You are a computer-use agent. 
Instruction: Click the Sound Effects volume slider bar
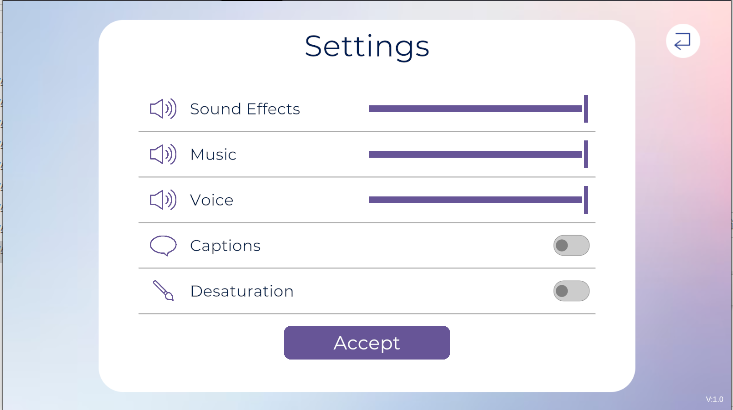tap(475, 108)
